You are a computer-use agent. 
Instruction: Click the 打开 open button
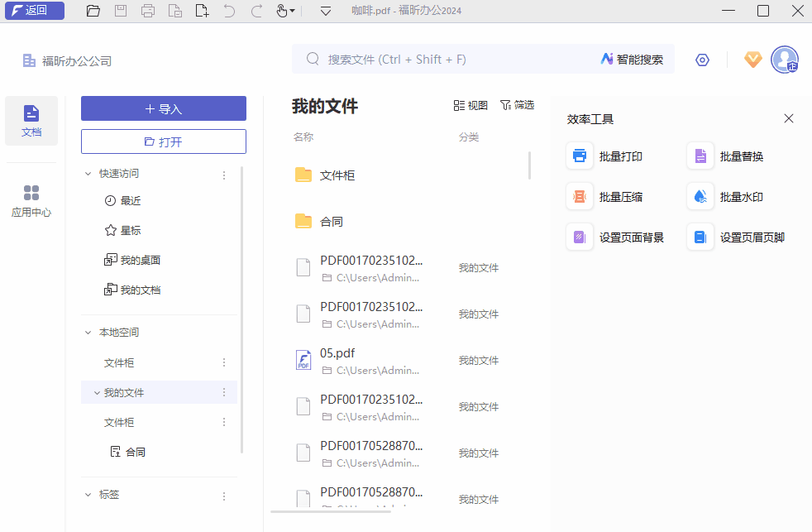[163, 141]
